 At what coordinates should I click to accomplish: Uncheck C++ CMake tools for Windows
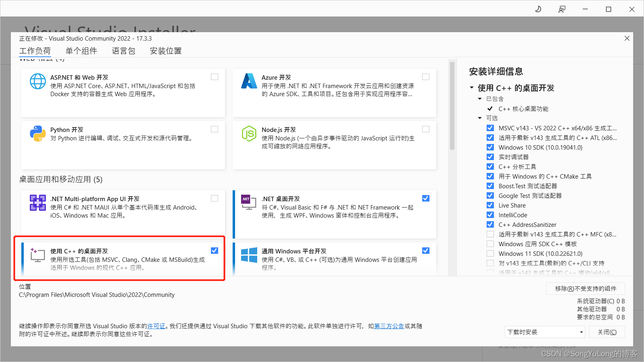pyautogui.click(x=490, y=176)
